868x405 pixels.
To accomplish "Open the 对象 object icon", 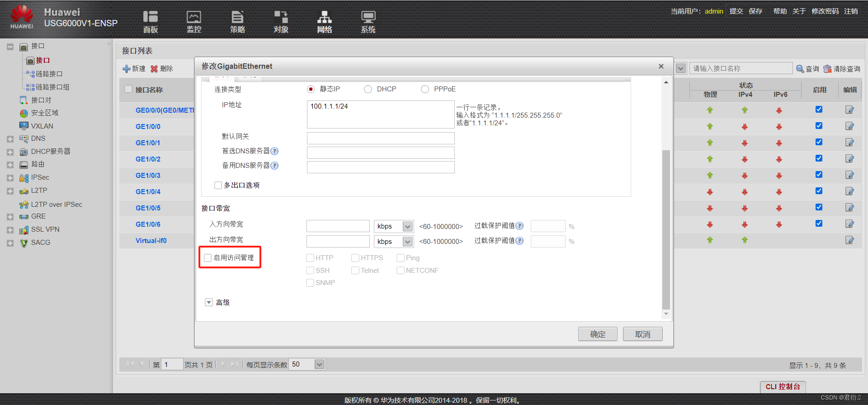I will [281, 21].
